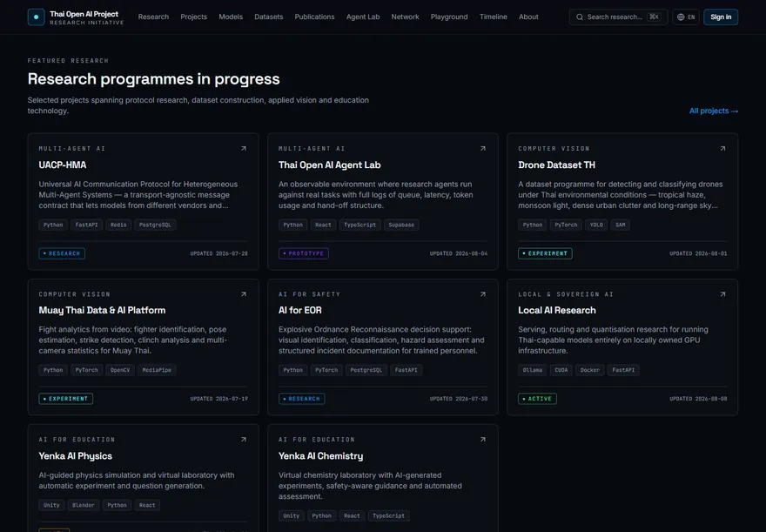Viewport: 766px width, 532px height.
Task: Click the CUDA tag
Action: (x=561, y=370)
